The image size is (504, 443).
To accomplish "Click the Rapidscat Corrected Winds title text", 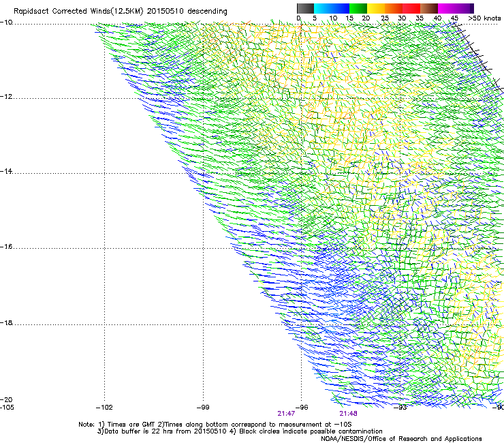I will [121, 12].
